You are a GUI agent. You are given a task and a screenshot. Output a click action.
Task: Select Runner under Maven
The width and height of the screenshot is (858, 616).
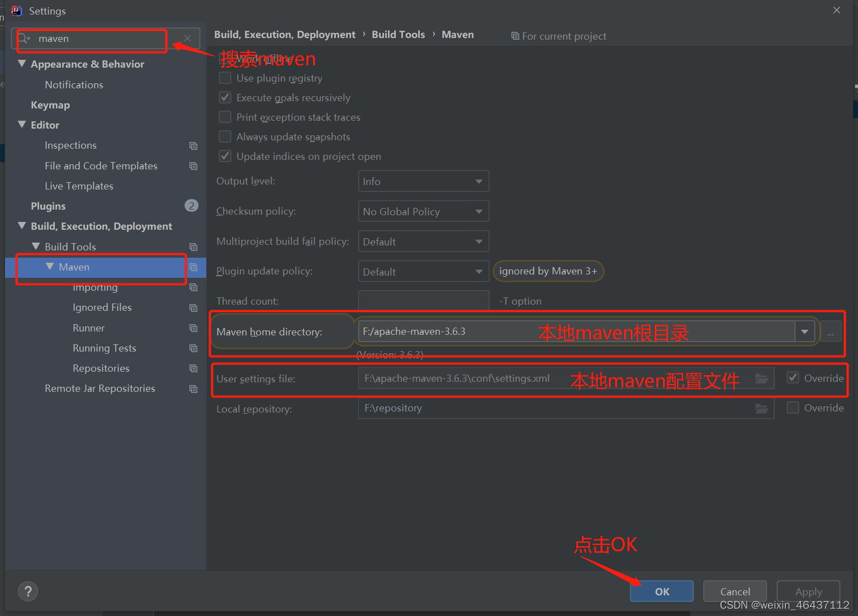[x=88, y=328]
